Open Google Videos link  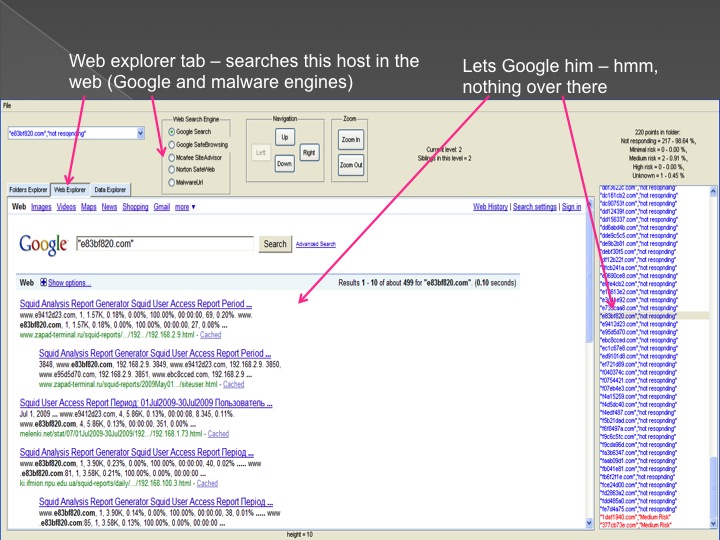click(x=66, y=207)
